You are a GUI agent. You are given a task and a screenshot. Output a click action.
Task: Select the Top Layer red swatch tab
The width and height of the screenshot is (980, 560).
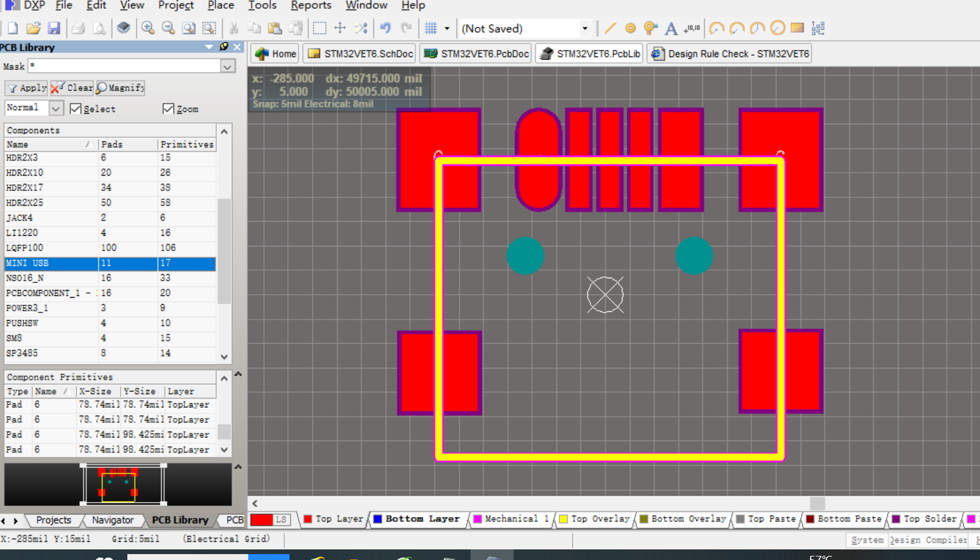coord(334,519)
